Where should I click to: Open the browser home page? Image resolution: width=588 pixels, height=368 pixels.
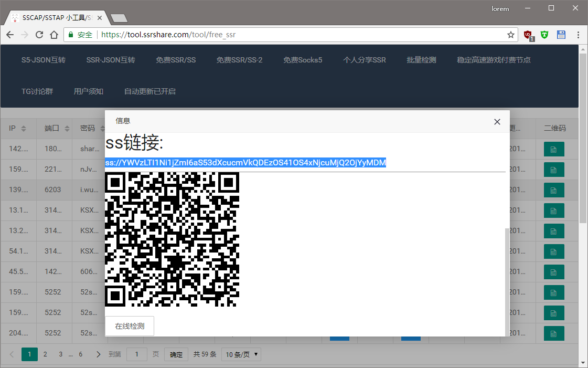54,35
